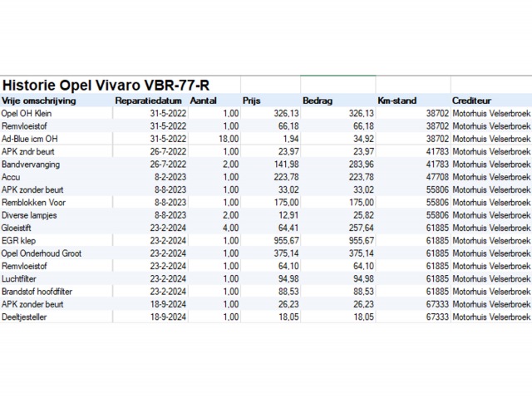This screenshot has height=398, width=532.
Task: Select the Opel Onderhoud Groot cell
Action: pyautogui.click(x=42, y=253)
